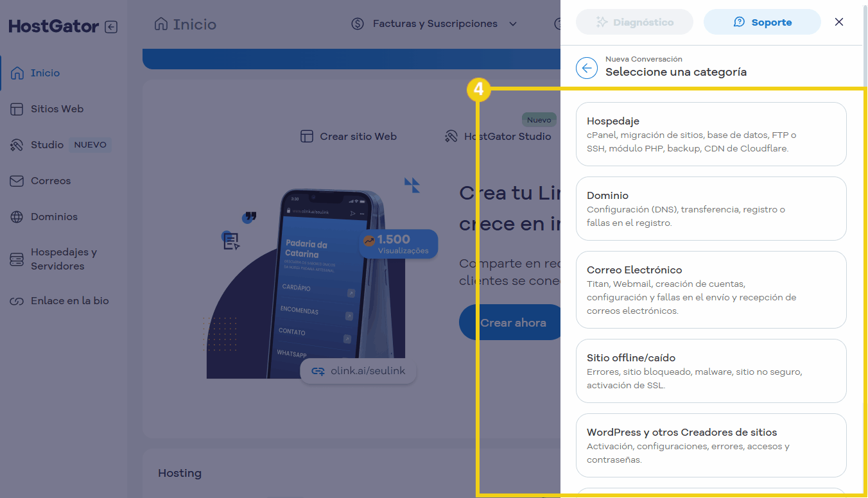Go back with the circular arrow button
This screenshot has height=498, width=868.
pos(587,68)
